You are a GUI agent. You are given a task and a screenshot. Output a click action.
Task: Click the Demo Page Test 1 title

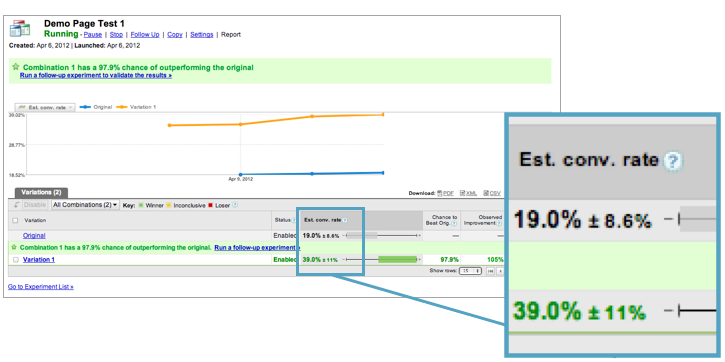click(x=84, y=24)
